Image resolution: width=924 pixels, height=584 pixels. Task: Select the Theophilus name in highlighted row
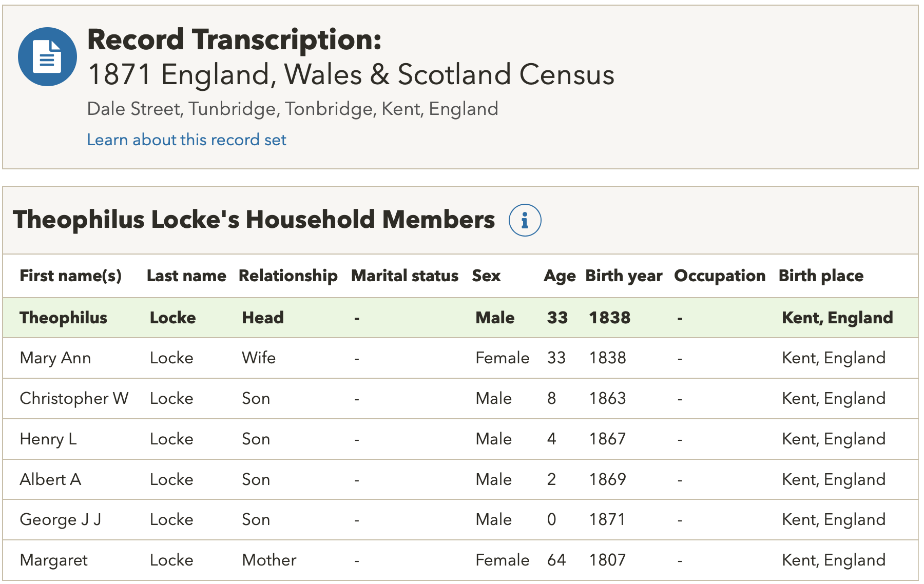tap(63, 318)
